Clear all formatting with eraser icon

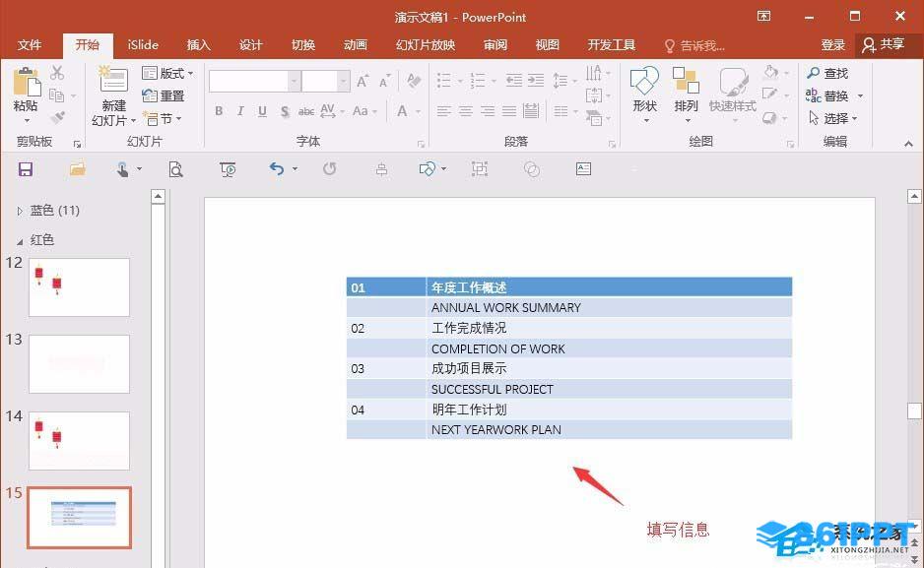coord(414,81)
